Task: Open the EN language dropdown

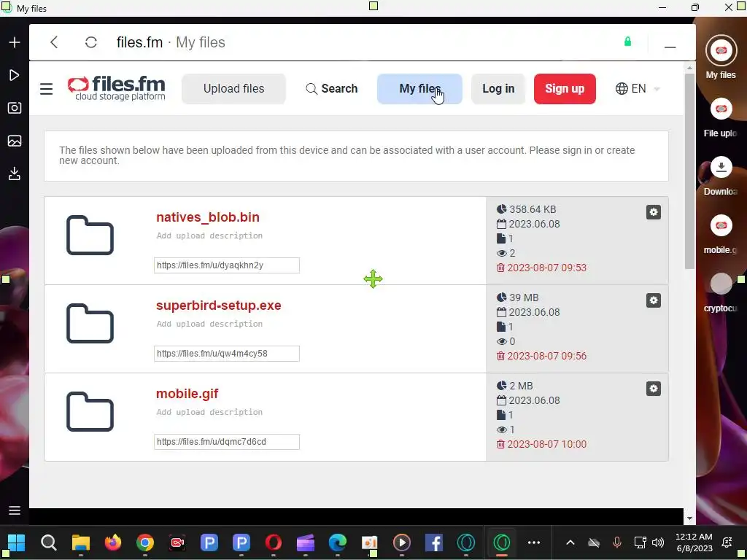Action: click(x=638, y=88)
